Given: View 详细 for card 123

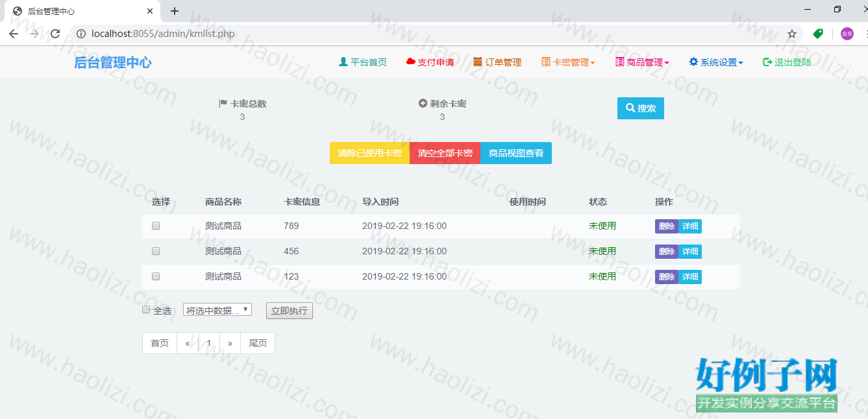Looking at the screenshot, I should pos(690,277).
